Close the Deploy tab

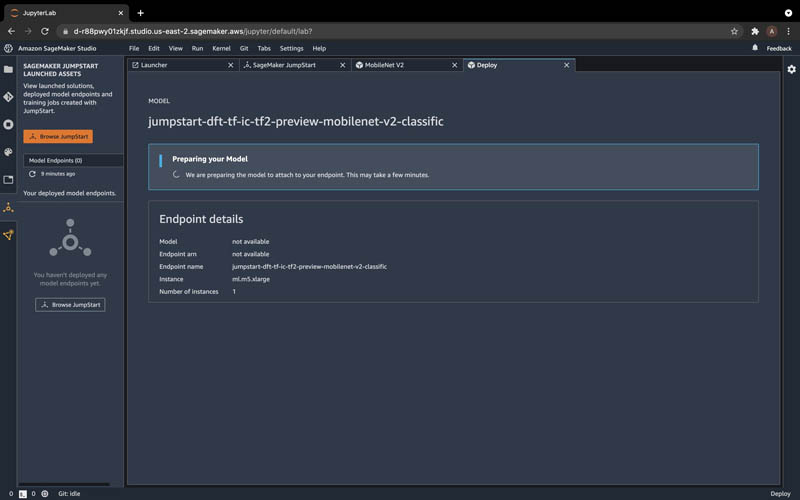[x=566, y=65]
